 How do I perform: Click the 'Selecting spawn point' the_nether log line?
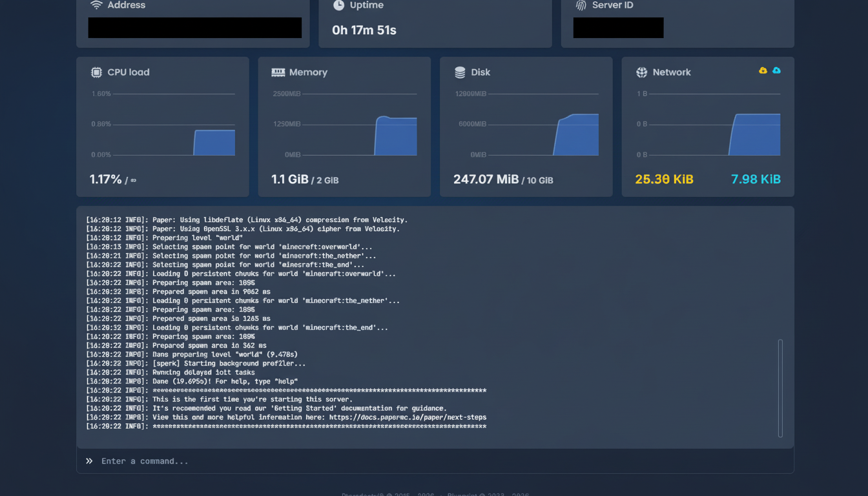(x=231, y=256)
